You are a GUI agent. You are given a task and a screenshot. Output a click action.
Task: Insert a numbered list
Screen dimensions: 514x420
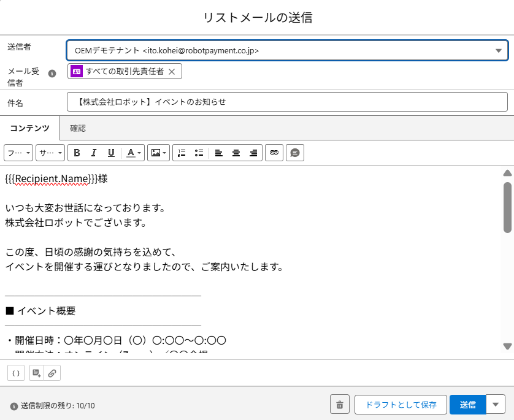pos(181,153)
